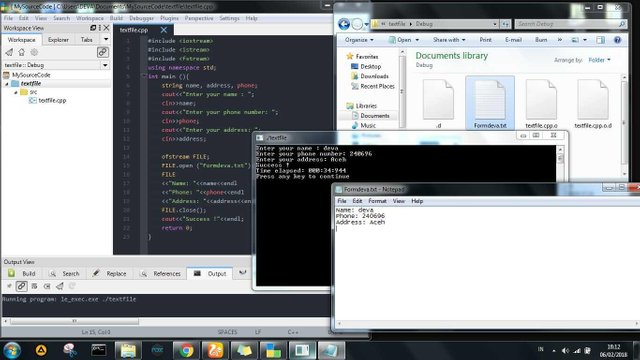Open Share with dropdown
The height and width of the screenshot is (360, 640).
449,40
